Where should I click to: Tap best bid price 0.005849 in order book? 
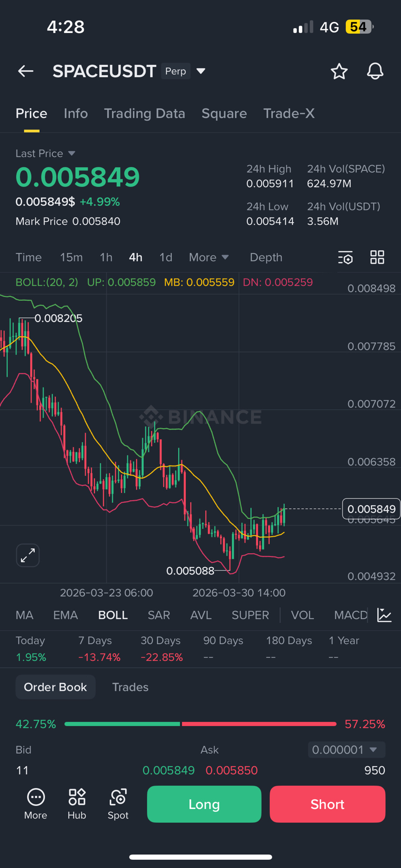169,770
